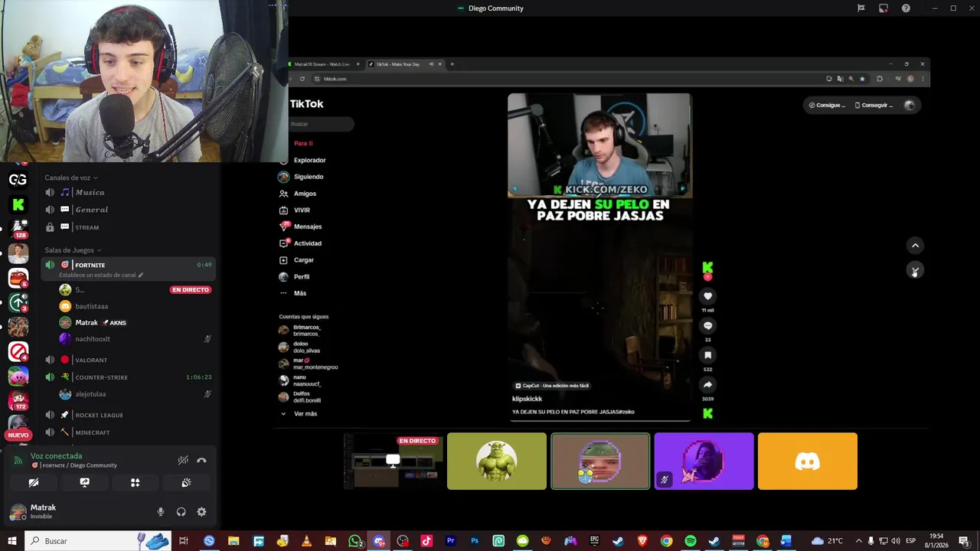
Task: Join the MINECRAFT voice channel
Action: tap(126, 432)
